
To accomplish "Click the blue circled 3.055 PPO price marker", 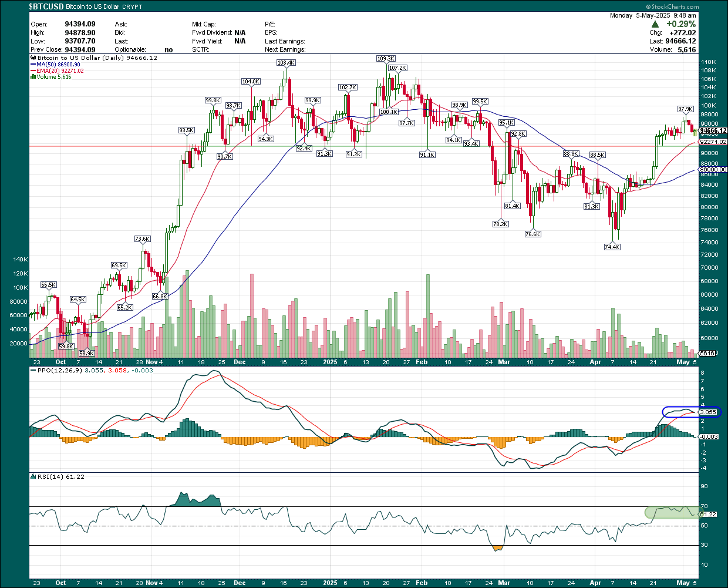I will (709, 412).
